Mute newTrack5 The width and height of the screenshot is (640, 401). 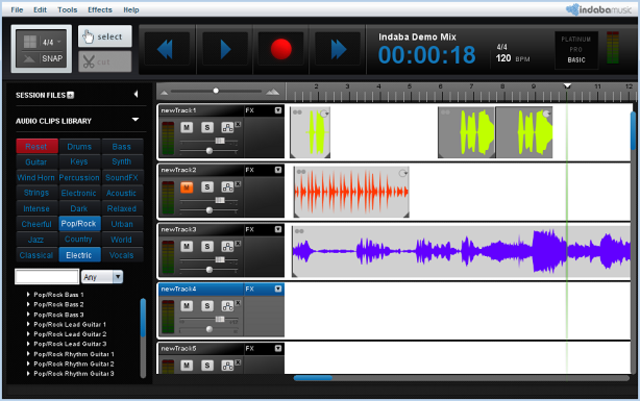coord(187,365)
